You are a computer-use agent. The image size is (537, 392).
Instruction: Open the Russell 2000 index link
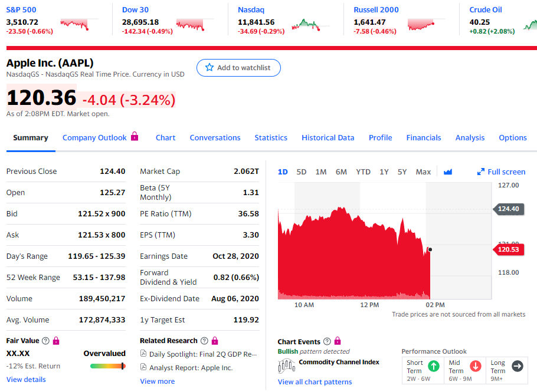point(376,10)
